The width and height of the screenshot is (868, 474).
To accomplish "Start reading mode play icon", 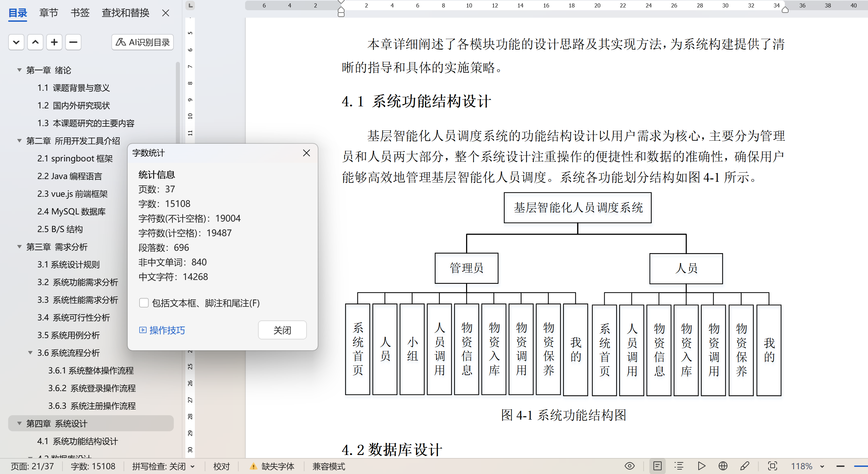I will (701, 466).
